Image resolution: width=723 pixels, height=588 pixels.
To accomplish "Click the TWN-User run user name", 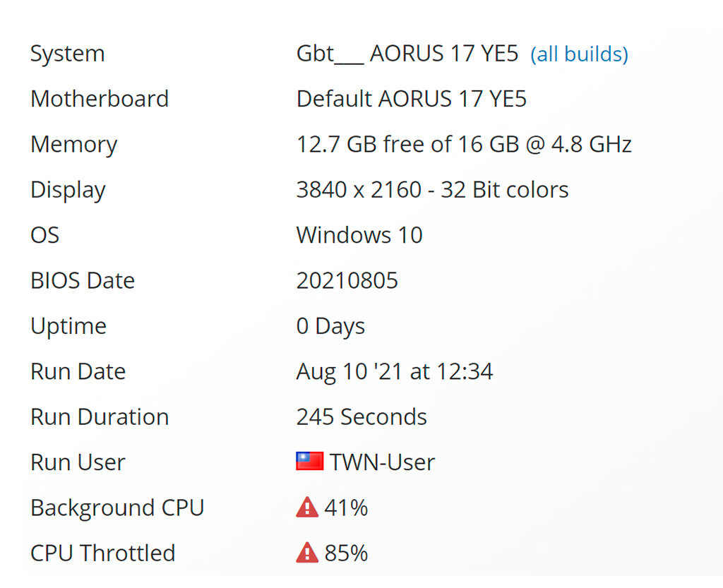I will [382, 462].
